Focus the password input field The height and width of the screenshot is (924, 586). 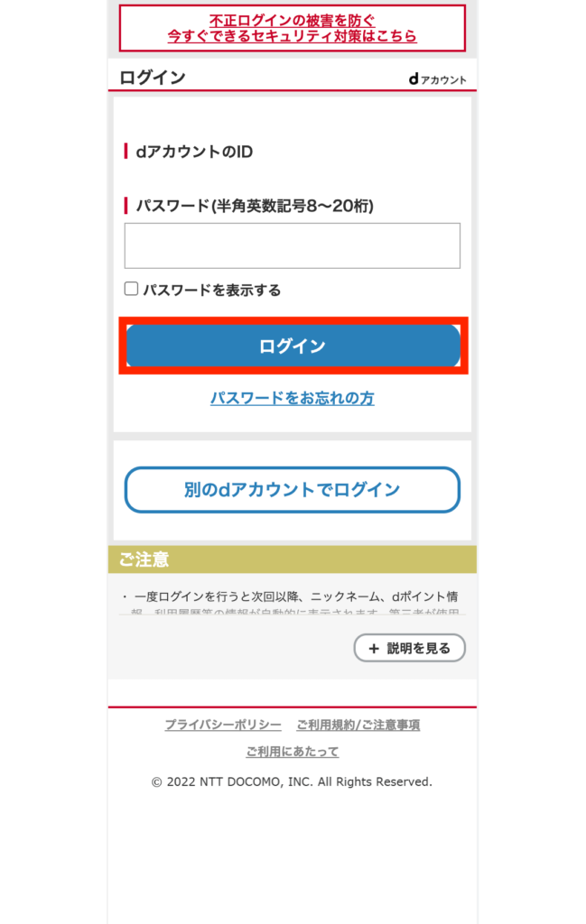pyautogui.click(x=293, y=245)
